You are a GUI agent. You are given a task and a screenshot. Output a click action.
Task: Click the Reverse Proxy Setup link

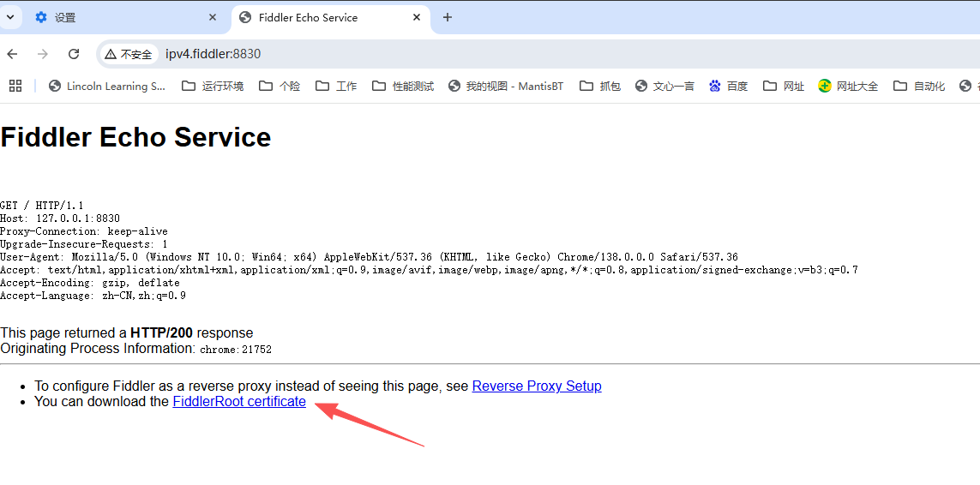pyautogui.click(x=537, y=386)
